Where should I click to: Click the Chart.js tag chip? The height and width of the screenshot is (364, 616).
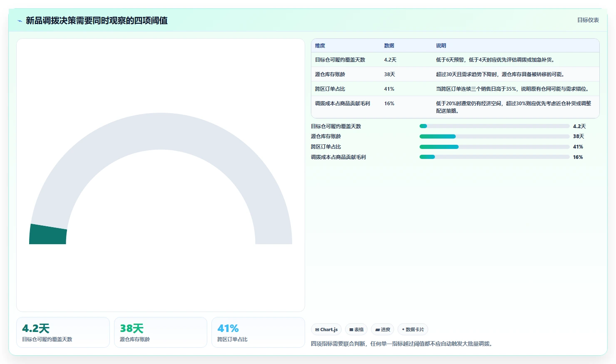(x=326, y=329)
